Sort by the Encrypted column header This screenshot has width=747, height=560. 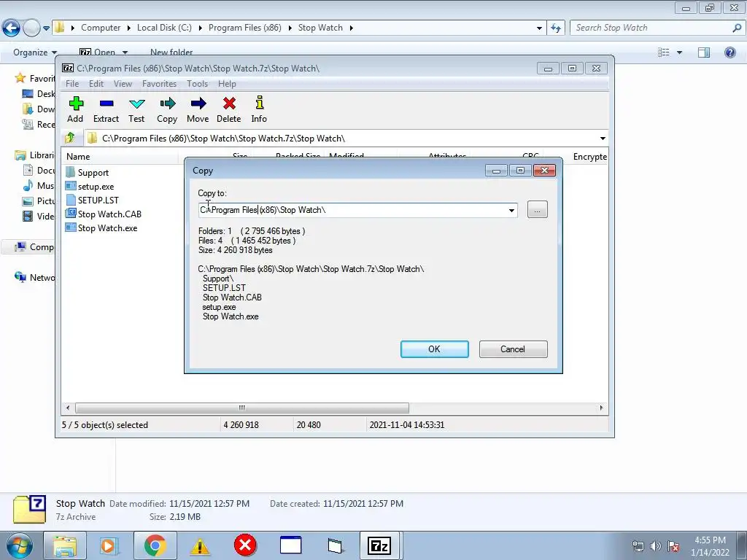(x=589, y=156)
